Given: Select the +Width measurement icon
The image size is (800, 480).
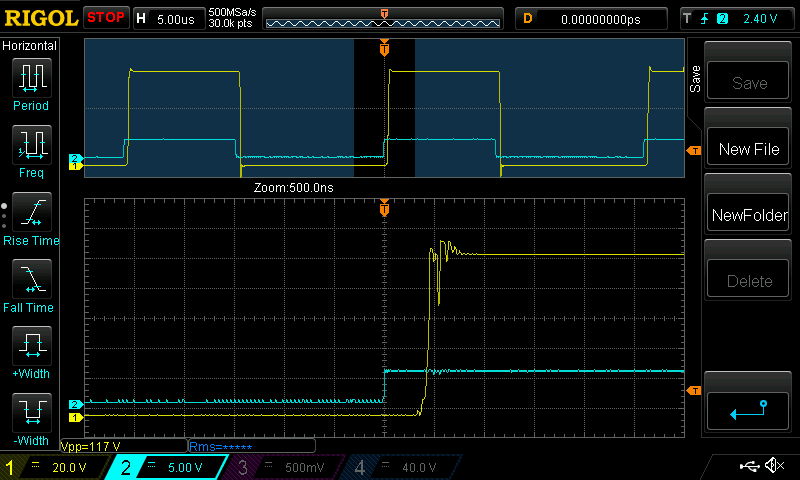Looking at the screenshot, I should [31, 347].
